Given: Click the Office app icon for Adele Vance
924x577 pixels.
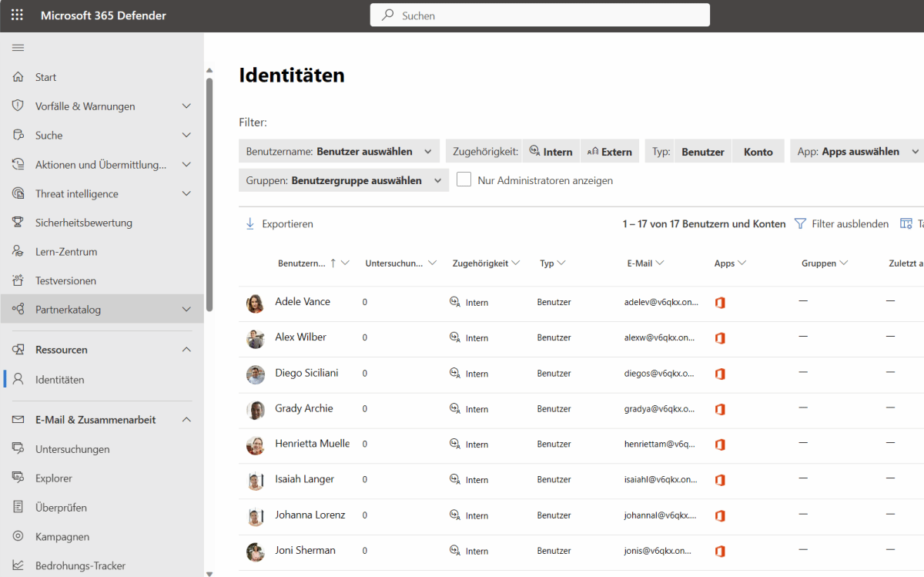Looking at the screenshot, I should [720, 303].
